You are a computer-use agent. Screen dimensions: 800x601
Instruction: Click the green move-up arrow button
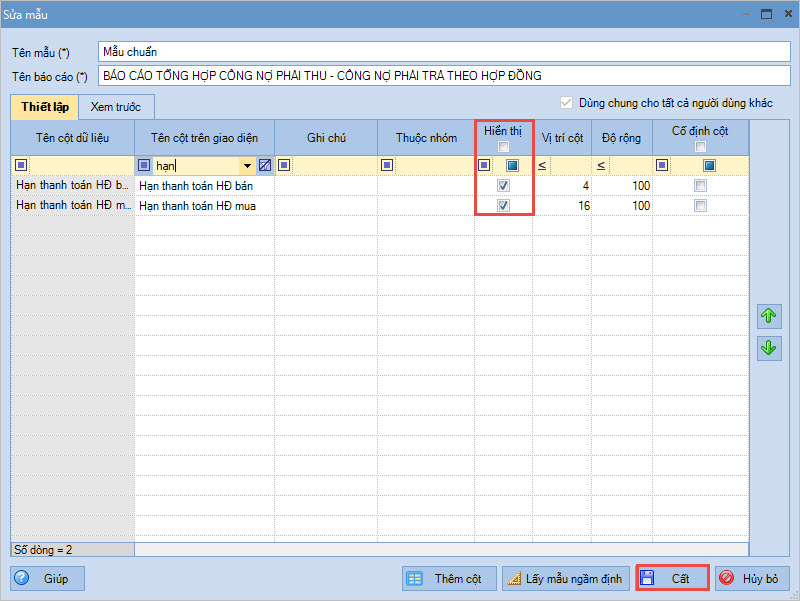(x=768, y=317)
